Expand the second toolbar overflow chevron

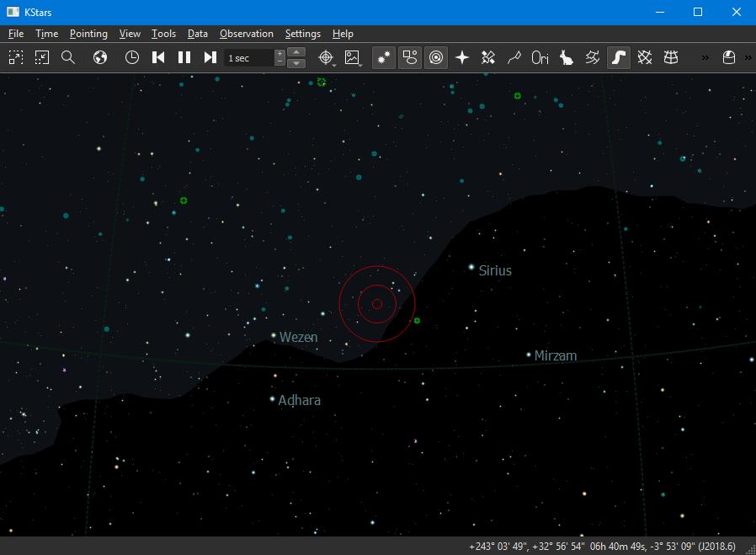(x=748, y=58)
